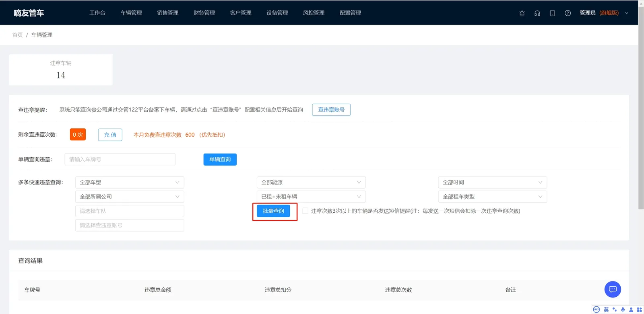Viewport: 644px width, 314px height.
Task: Open the input method toolbox grid icon
Action: click(639, 310)
